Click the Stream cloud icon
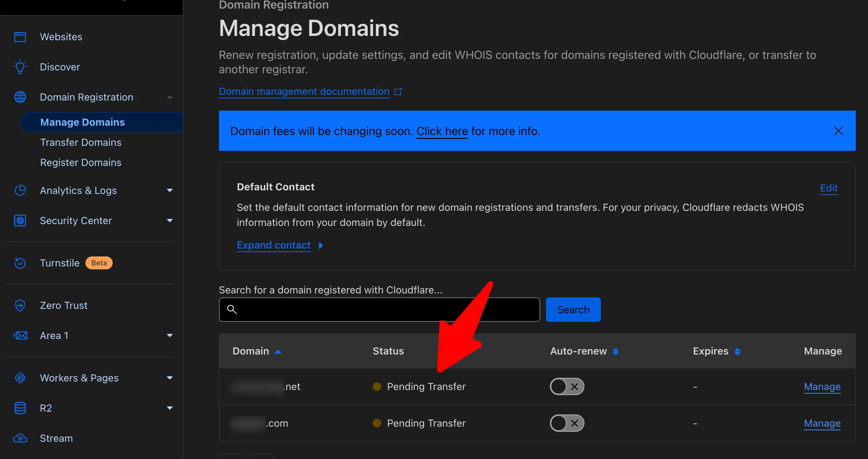 click(20, 438)
